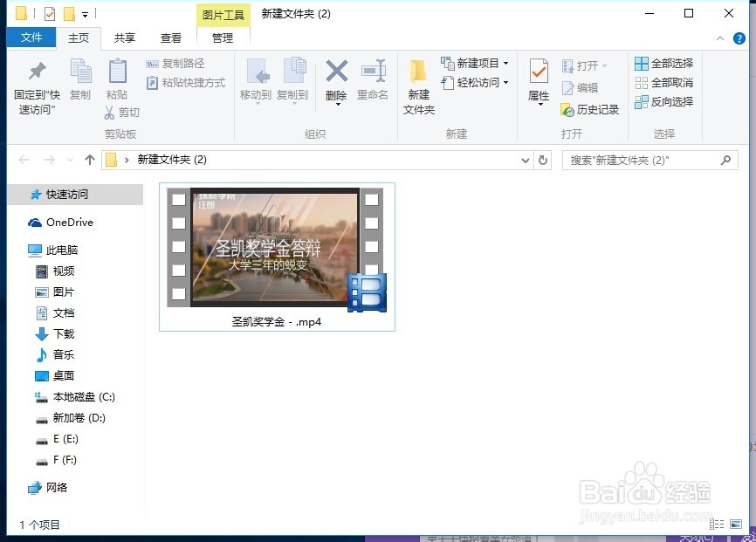756x542 pixels.
Task: Open the recent locations dropdown arrow
Action: (x=71, y=160)
